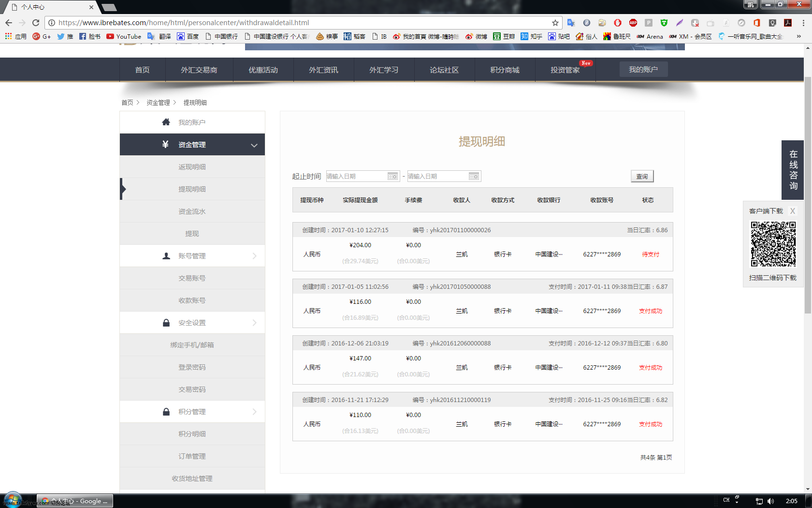Open the AdBlock Plus extension icon
Viewport: 812px width, 508px height.
(633, 23)
